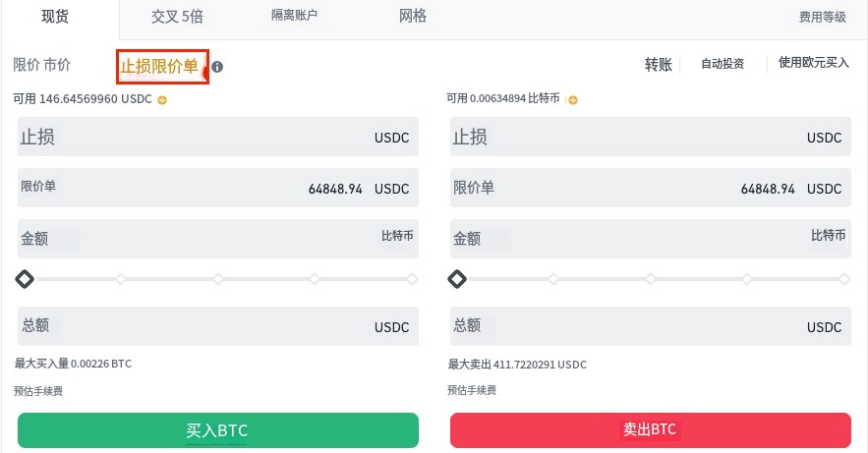Viewport: 868px width, 453px height.
Task: Click 使用欧元买入
Action: [x=813, y=63]
